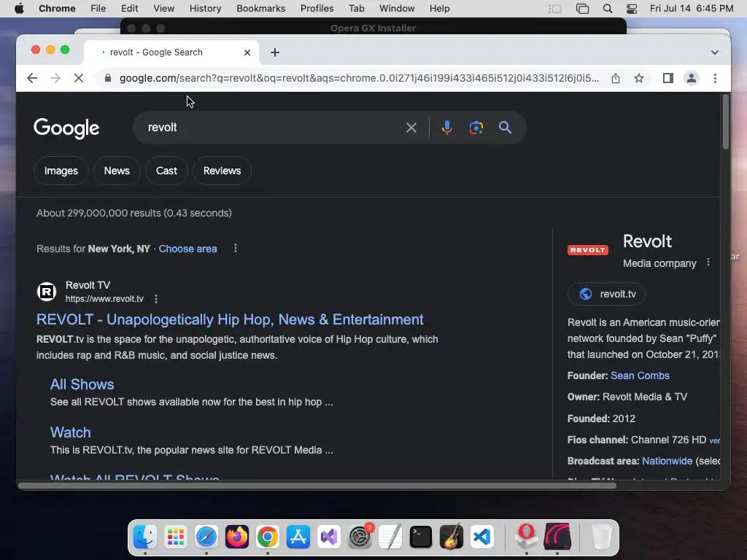Filter results by Cast
The height and width of the screenshot is (560, 747).
(166, 171)
